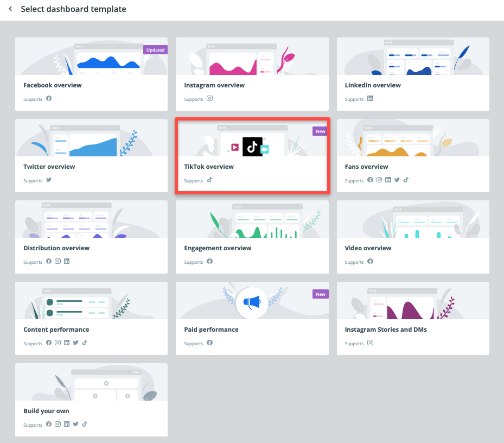Screen dimensions: 504x443
Task: Click the TikTok icon in Content performance supports
Action: (x=85, y=343)
